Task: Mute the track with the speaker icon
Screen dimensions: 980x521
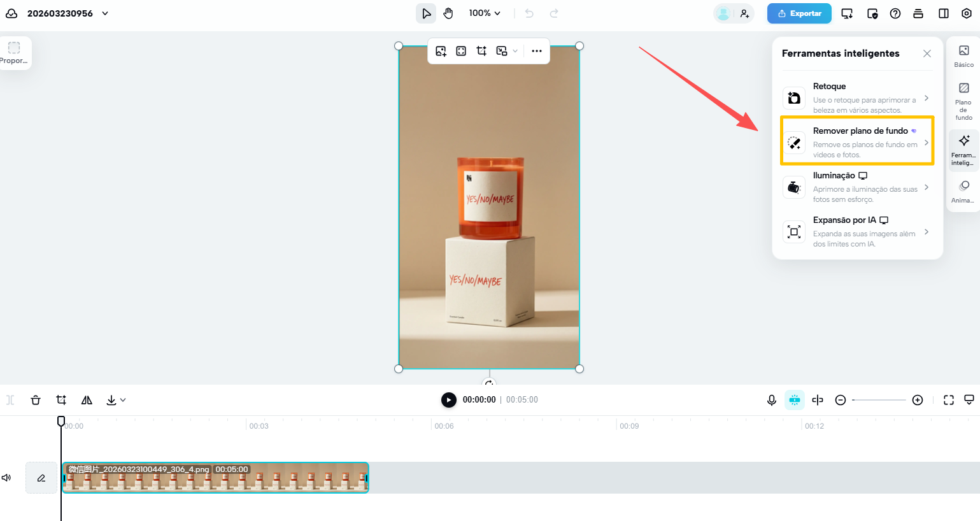Action: pos(6,478)
